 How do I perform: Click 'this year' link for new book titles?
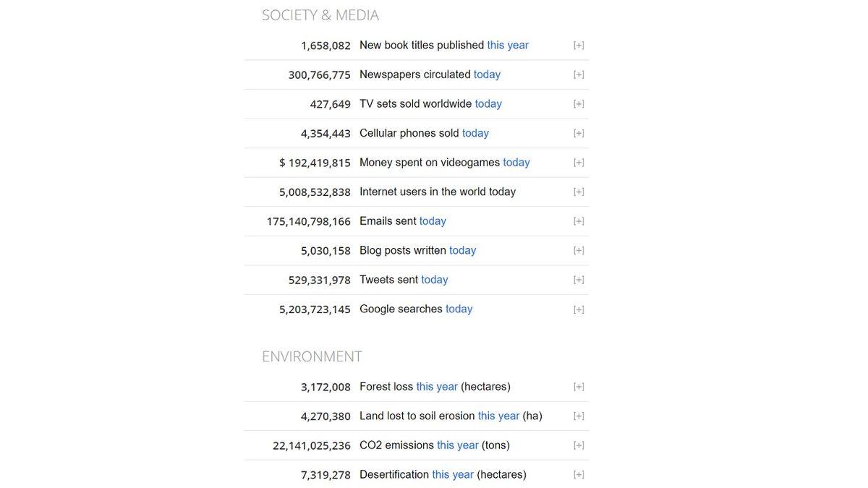(x=508, y=46)
